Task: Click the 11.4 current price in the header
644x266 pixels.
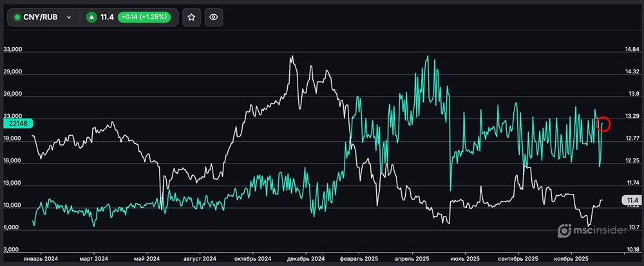Action: pos(107,17)
